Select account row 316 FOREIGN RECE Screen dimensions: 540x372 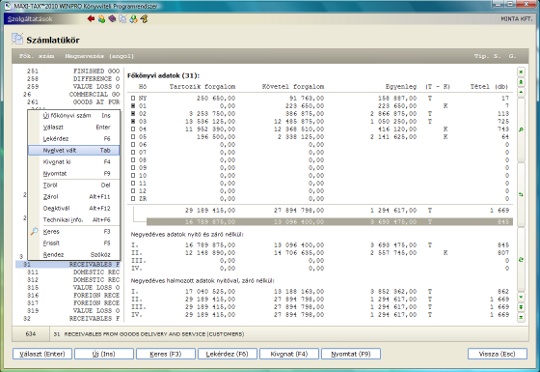point(68,295)
